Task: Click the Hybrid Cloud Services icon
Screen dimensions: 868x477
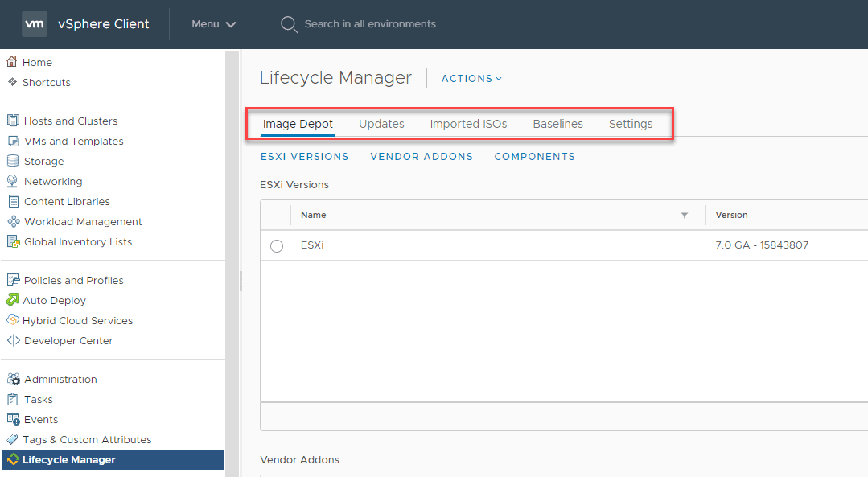Action: (13, 320)
